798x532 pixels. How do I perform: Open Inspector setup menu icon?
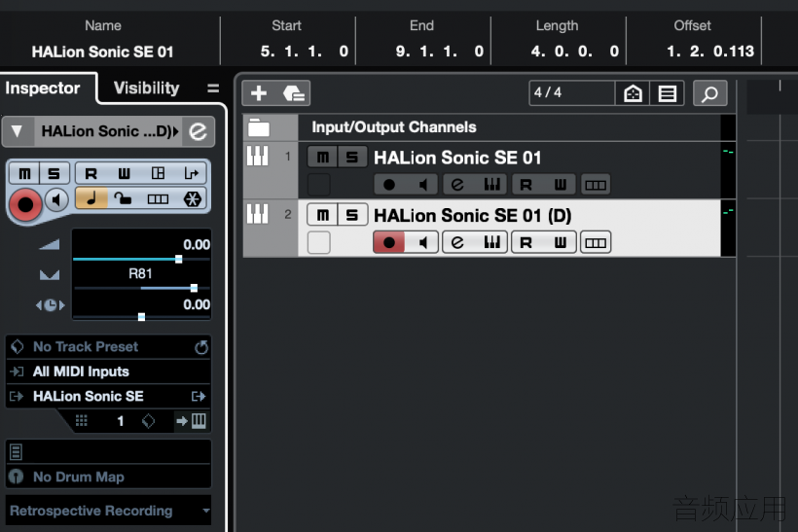pos(213,88)
